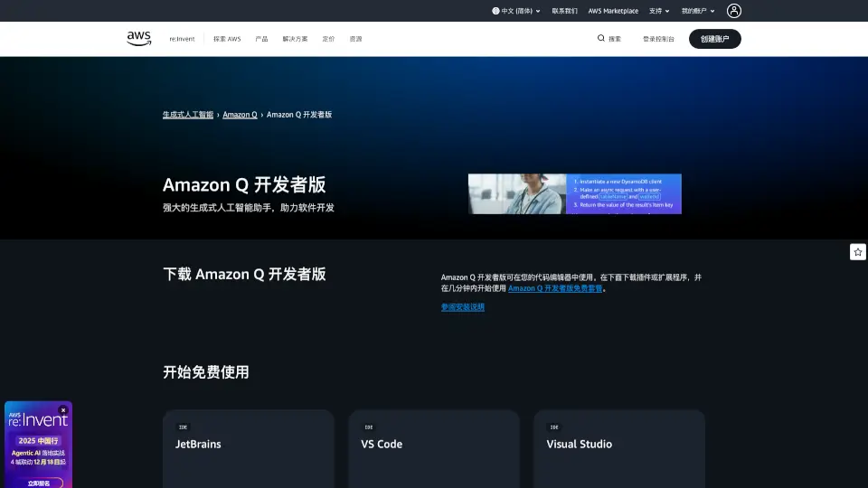Click the IDE tag on VS Code card
The height and width of the screenshot is (488, 868).
pyautogui.click(x=369, y=427)
